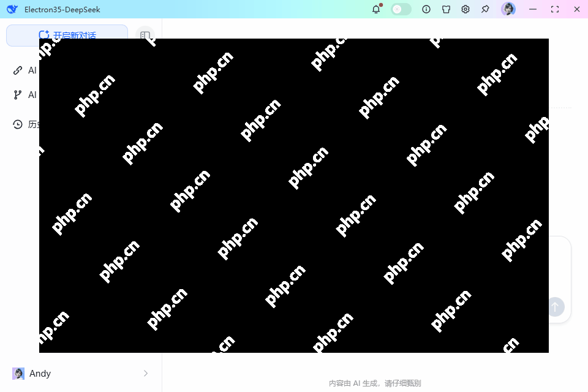This screenshot has width=588, height=392.
Task: Close the Electron35-DeepSeek window
Action: 577,9
